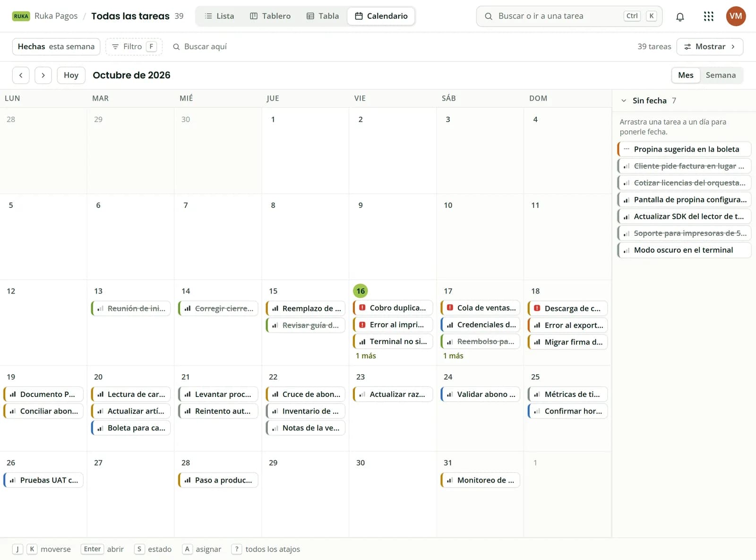
Task: Click priority icon on Monitoreo de task
Action: pyautogui.click(x=450, y=480)
